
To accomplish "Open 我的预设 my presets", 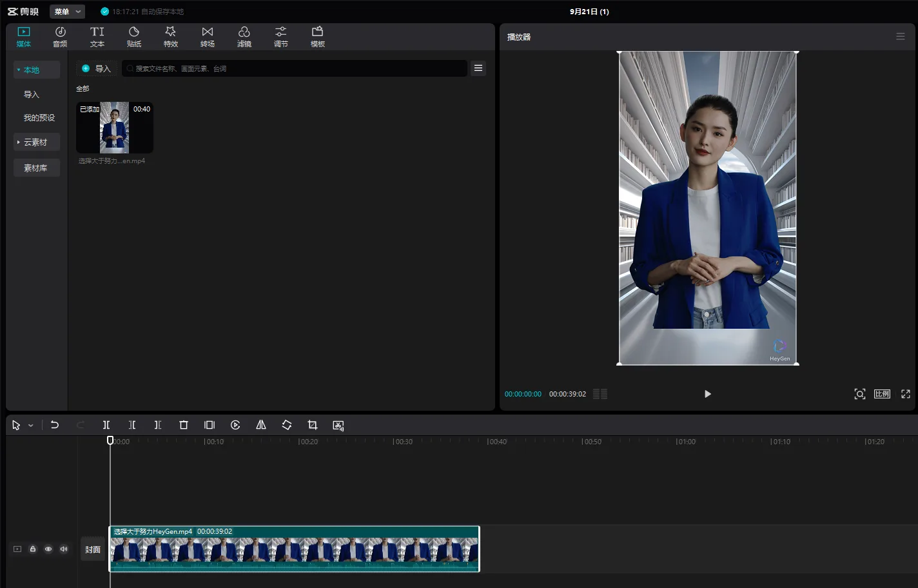I will (x=39, y=117).
